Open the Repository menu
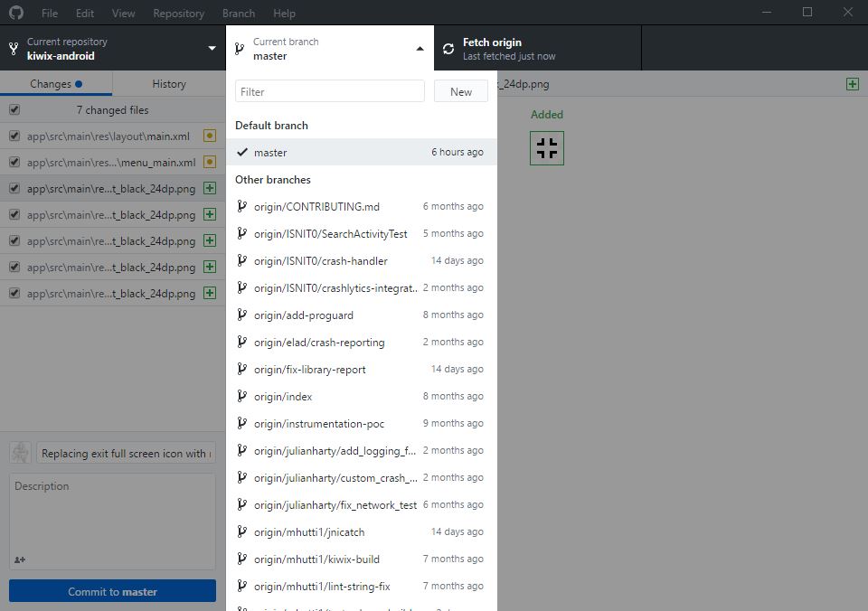 click(x=178, y=14)
